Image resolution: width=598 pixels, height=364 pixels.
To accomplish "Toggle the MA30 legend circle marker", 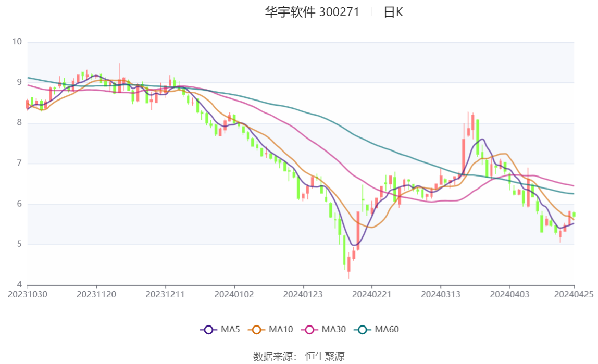I will 309,330.
